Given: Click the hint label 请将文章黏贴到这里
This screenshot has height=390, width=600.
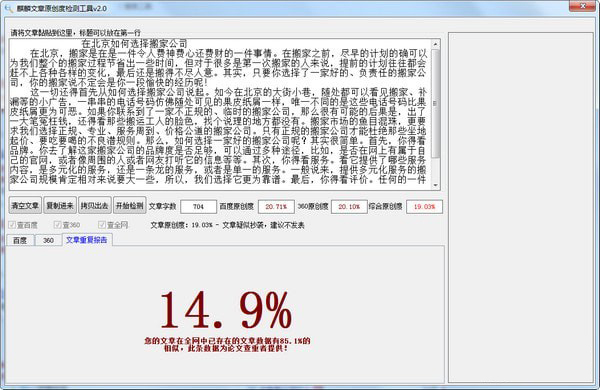Looking at the screenshot, I should [41, 33].
